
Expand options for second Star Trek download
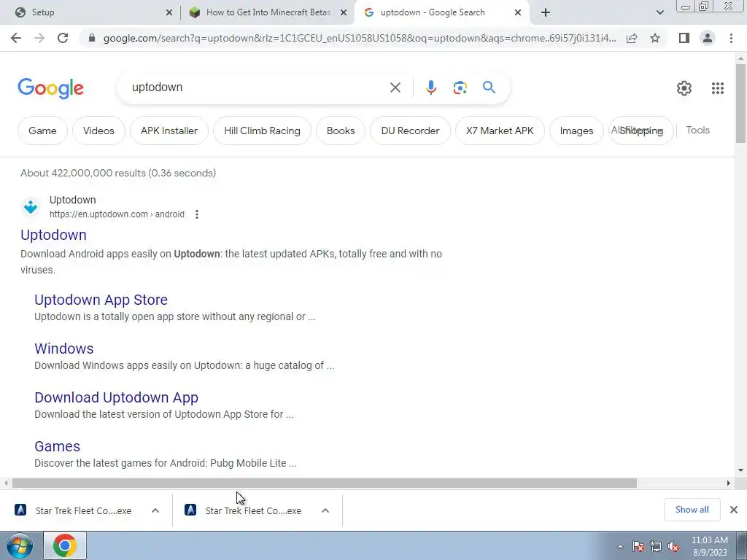(325, 510)
